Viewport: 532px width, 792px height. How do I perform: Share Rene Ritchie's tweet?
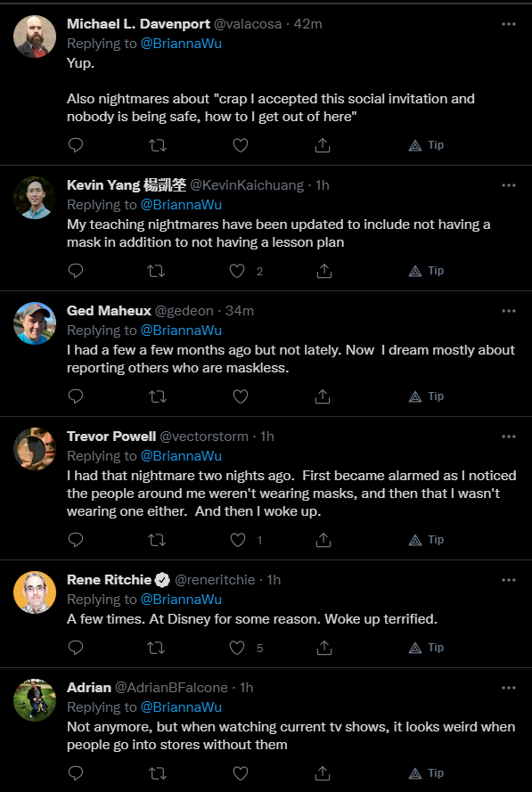click(x=323, y=648)
